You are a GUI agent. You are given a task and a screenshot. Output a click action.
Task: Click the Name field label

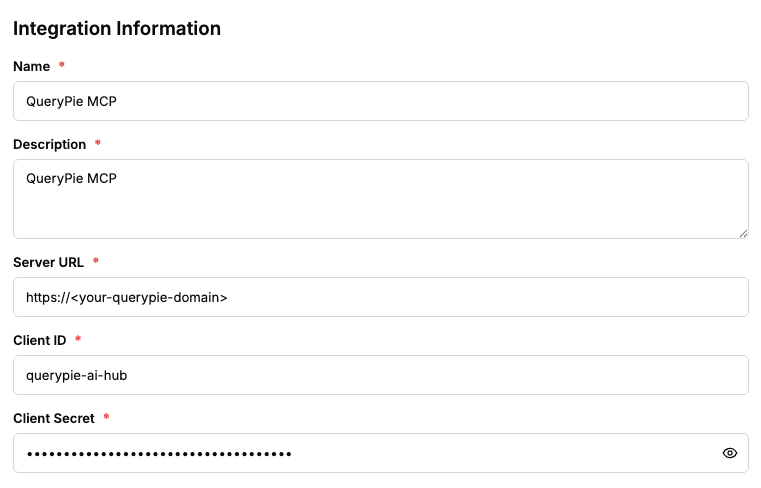32,66
